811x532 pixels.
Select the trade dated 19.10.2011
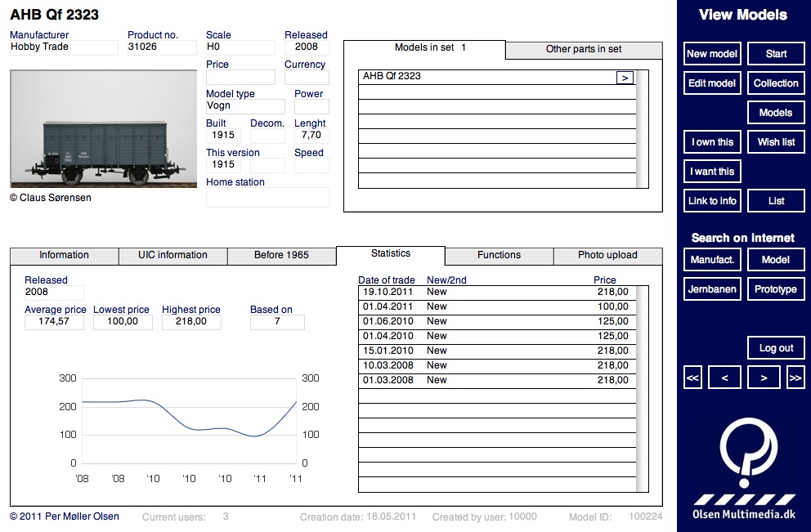[497, 293]
